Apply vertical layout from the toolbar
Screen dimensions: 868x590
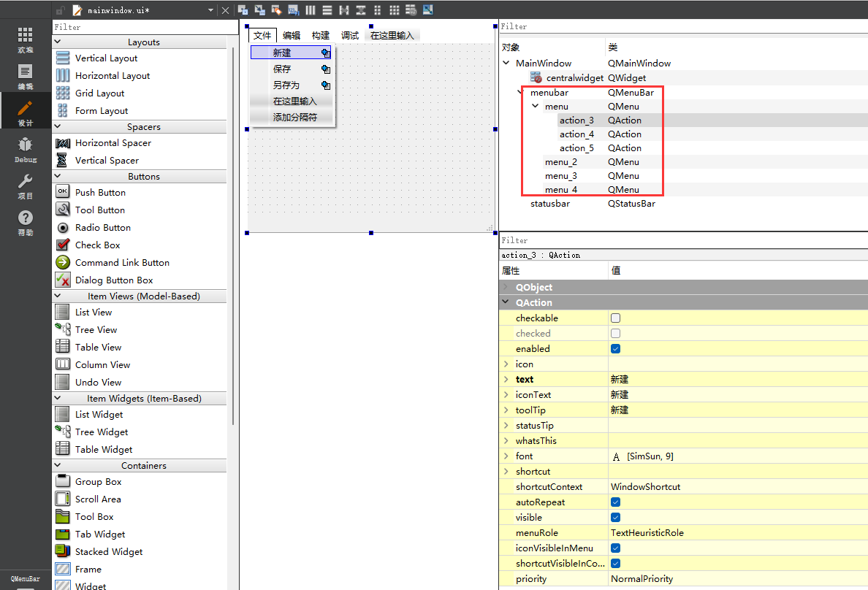pos(327,9)
